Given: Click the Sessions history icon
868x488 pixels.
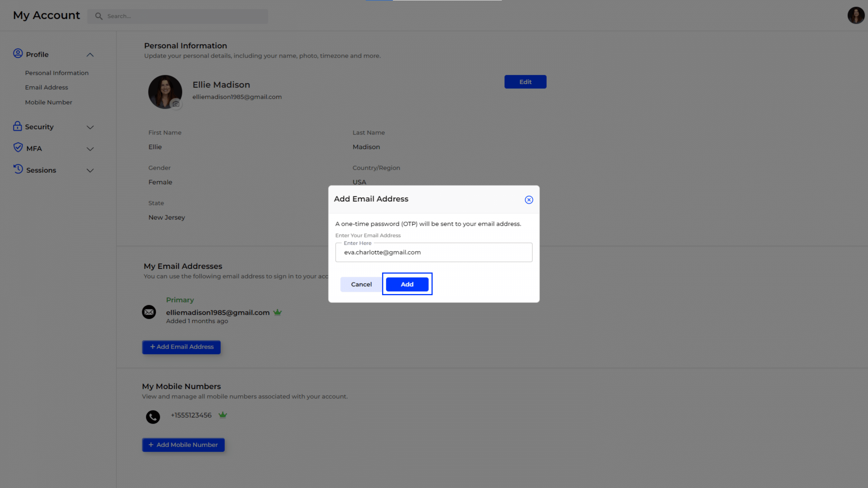Looking at the screenshot, I should [18, 169].
